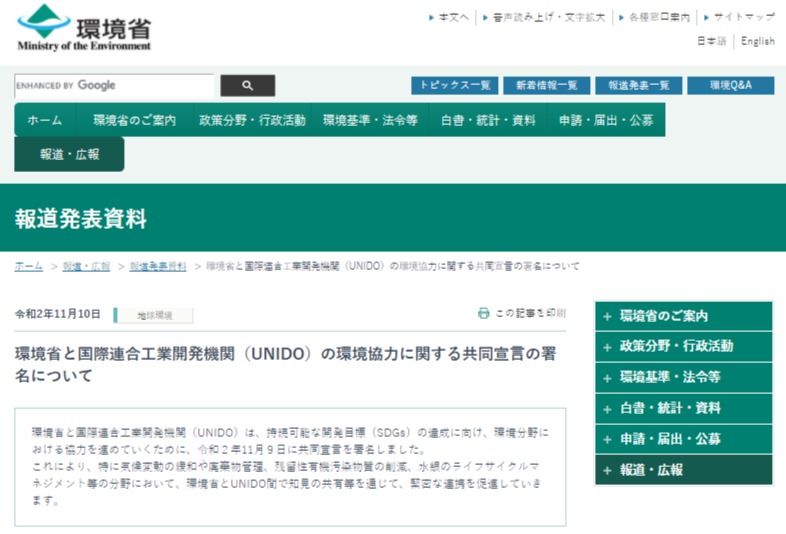Click the breadcrumb text ending 署名について
The width and height of the screenshot is (786, 534).
(393, 266)
